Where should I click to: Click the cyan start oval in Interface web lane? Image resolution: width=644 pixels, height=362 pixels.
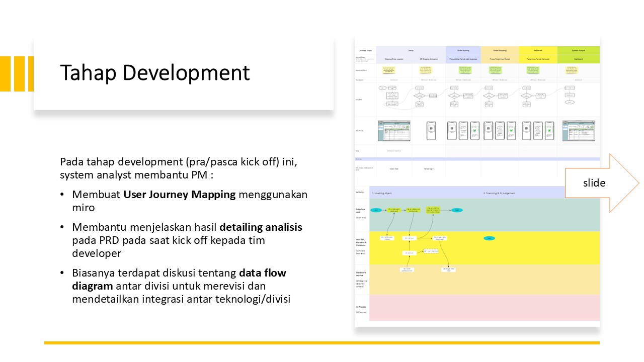[375, 210]
